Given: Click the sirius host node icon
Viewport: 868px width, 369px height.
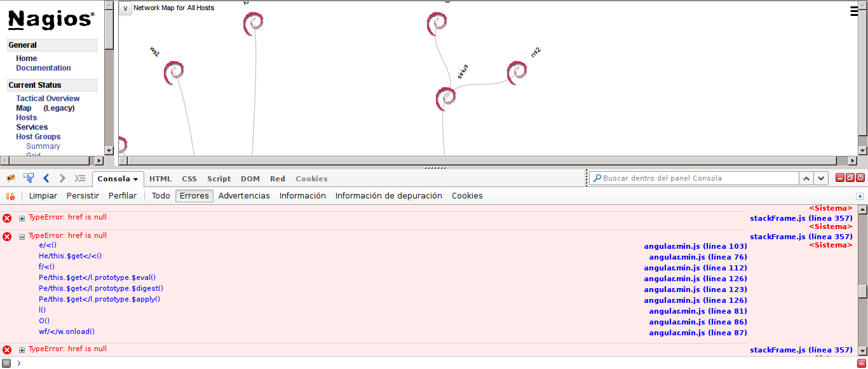Looking at the screenshot, I should pos(445,99).
